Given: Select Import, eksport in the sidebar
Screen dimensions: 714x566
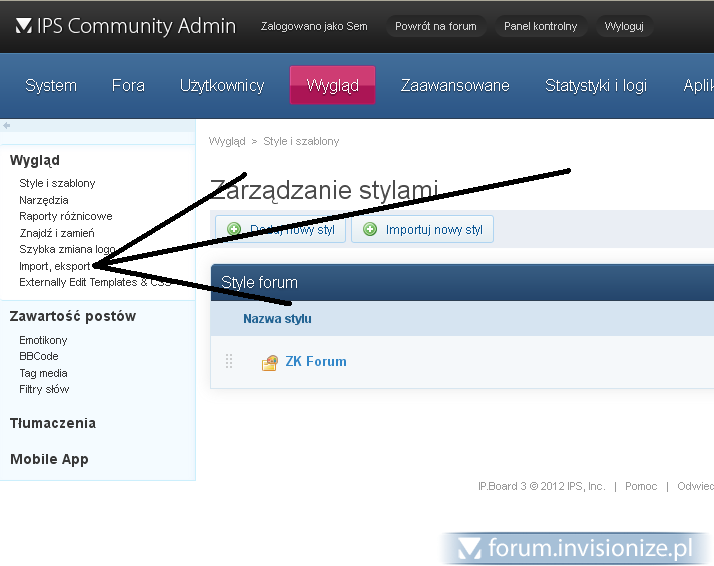Looking at the screenshot, I should [55, 266].
